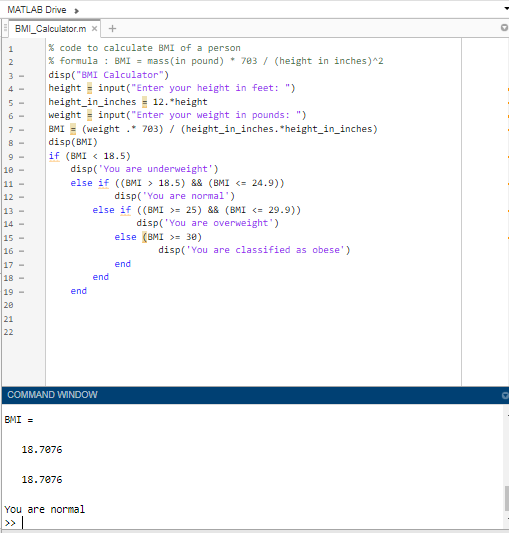Click the 12.*height expression
This screenshot has height=533, width=509.
[x=180, y=102]
